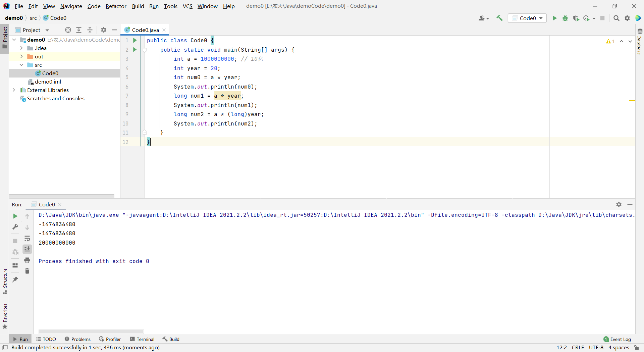The height and width of the screenshot is (352, 644).
Task: Expand the out folder in project tree
Action: click(x=21, y=56)
